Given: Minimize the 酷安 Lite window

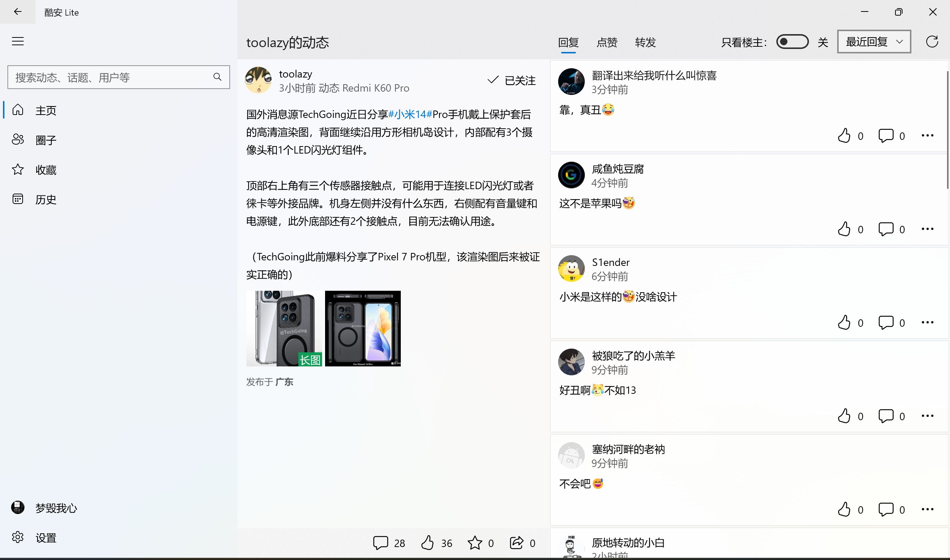Looking at the screenshot, I should pos(865,12).
